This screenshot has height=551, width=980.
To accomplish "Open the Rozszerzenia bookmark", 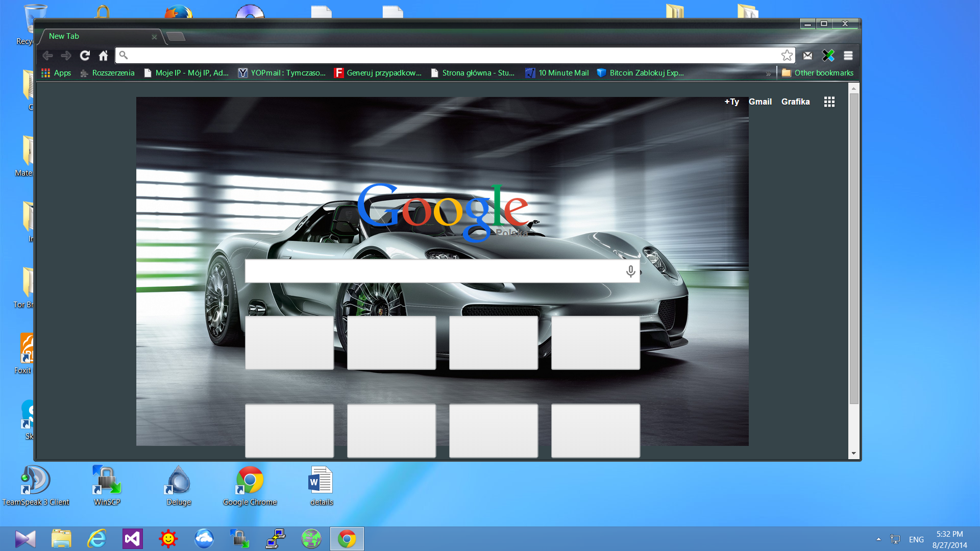I will coord(108,73).
